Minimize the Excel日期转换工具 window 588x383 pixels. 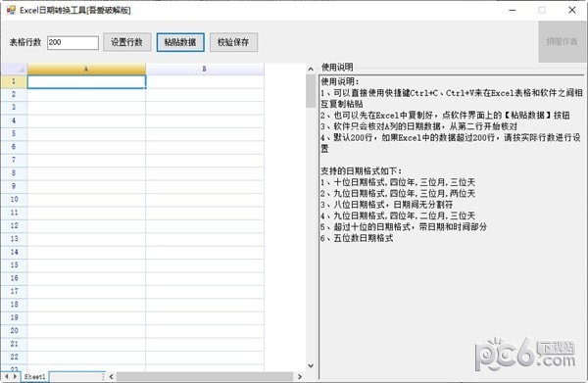(513, 10)
